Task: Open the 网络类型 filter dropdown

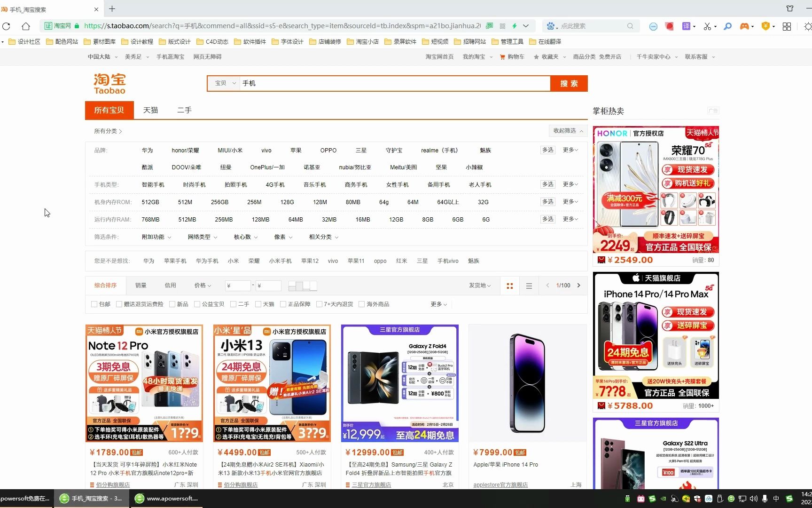Action: coord(202,237)
